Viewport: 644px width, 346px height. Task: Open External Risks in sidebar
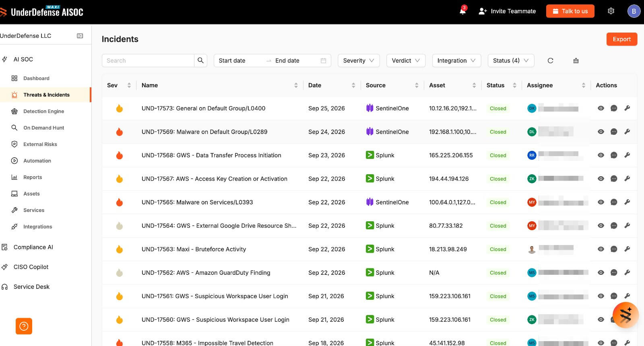pyautogui.click(x=40, y=144)
